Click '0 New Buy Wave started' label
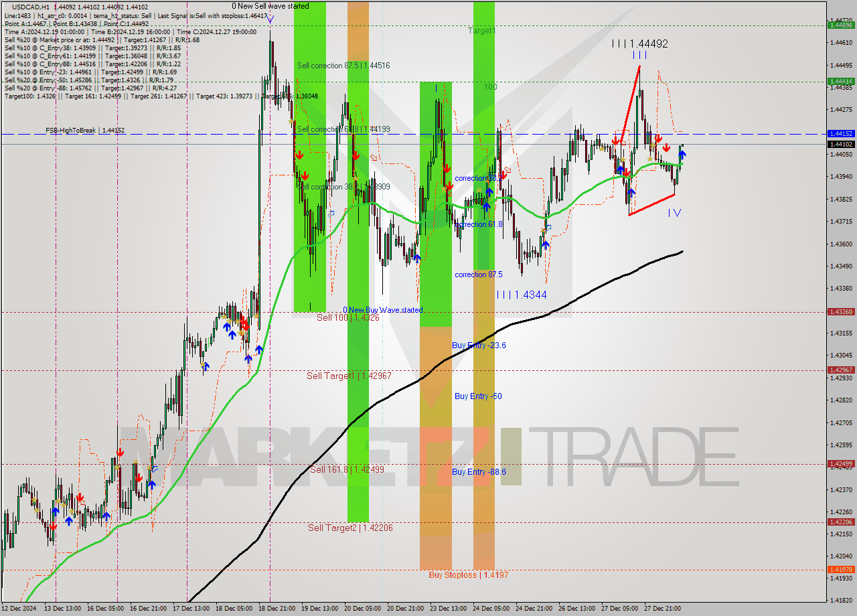 click(383, 310)
